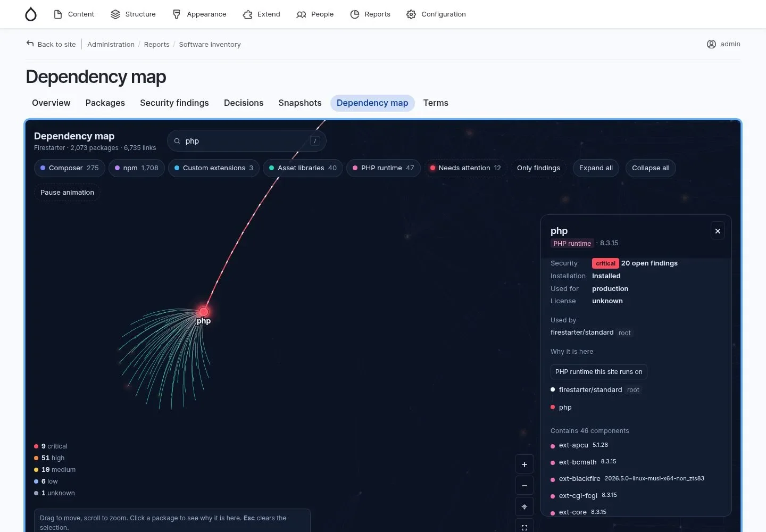Screen dimensions: 766x532
Task: Open ext-cgi-fcgi component
Action: [578, 496]
